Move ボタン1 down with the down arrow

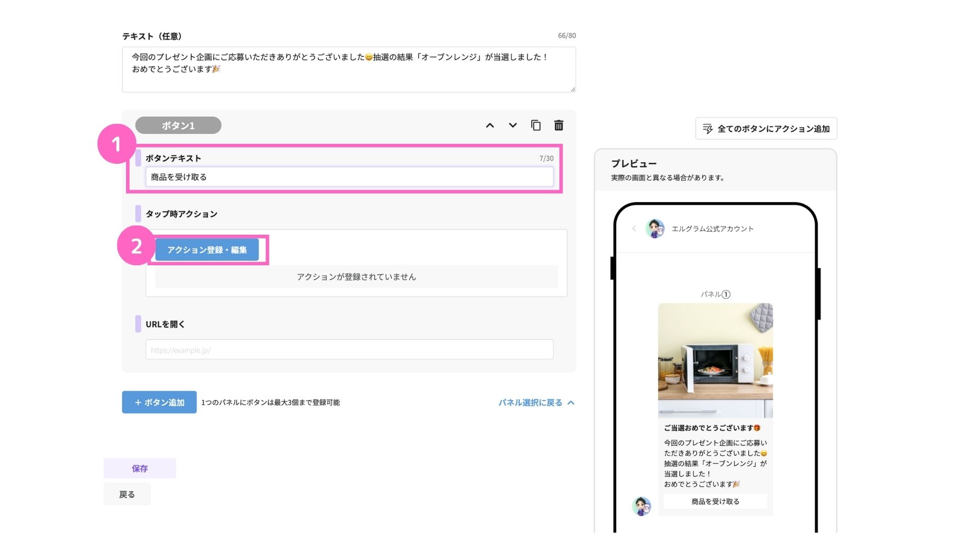pos(512,126)
